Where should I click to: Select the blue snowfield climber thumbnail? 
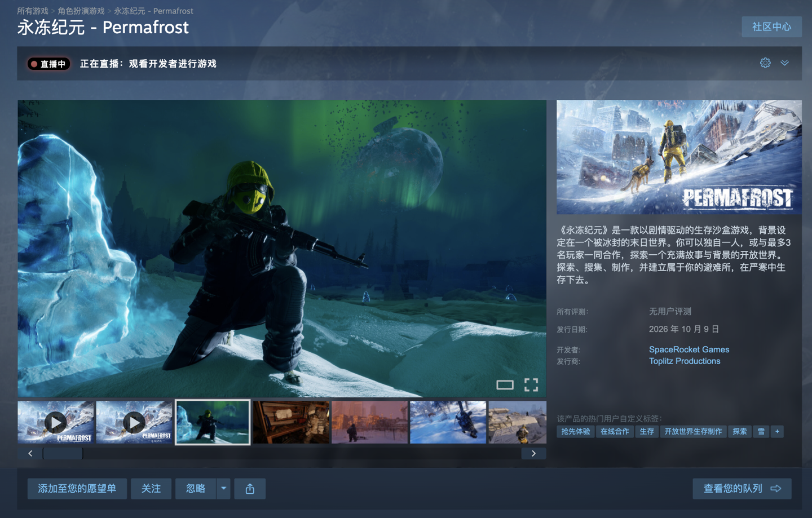(448, 422)
